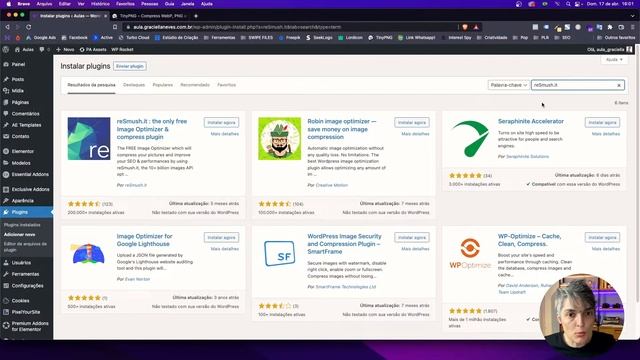Click Instalar agora for Robin image optimizer
This screenshot has width=640, height=360.
pyautogui.click(x=412, y=122)
